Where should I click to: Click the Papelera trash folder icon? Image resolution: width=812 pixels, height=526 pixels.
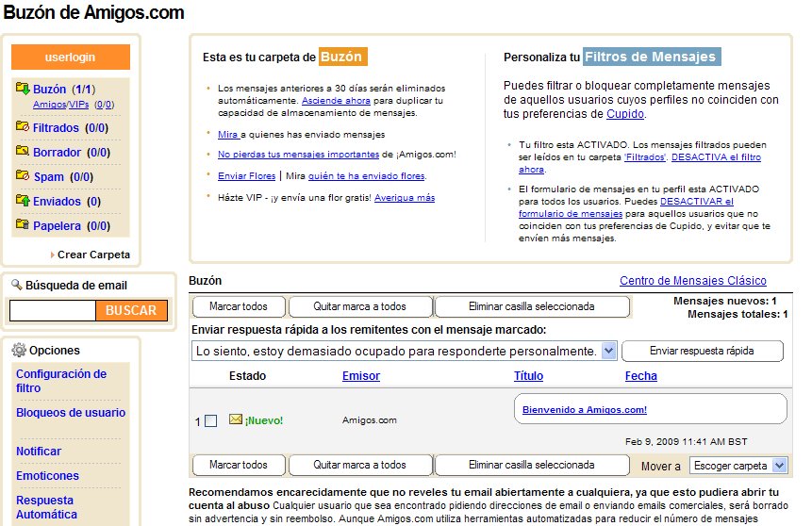pyautogui.click(x=23, y=223)
